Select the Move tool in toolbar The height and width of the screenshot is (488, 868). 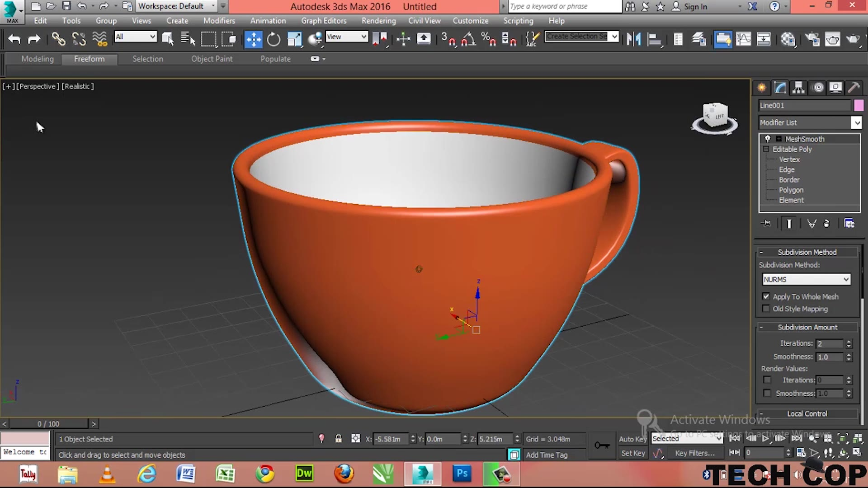pyautogui.click(x=252, y=39)
